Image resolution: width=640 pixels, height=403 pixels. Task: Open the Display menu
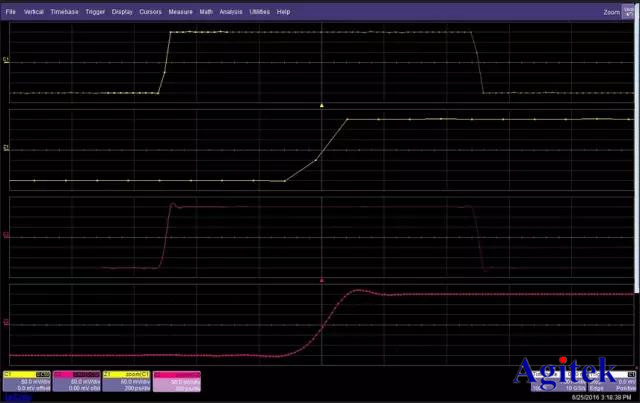click(x=122, y=12)
